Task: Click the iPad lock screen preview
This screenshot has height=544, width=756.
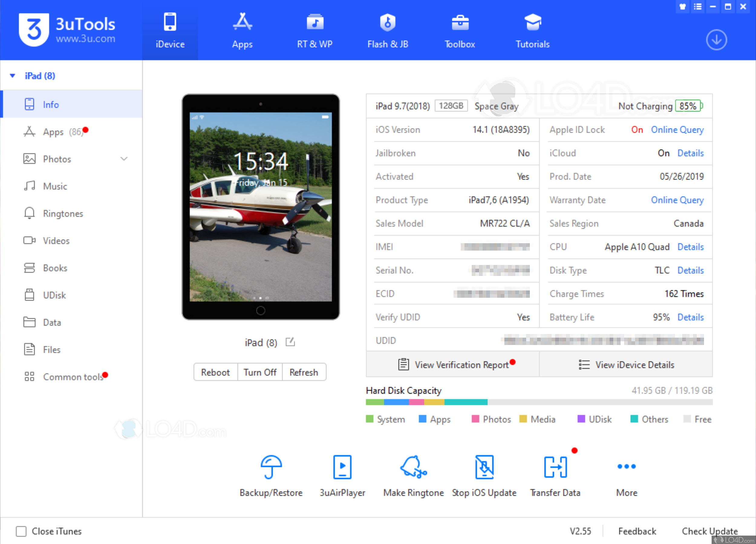Action: [x=260, y=207]
